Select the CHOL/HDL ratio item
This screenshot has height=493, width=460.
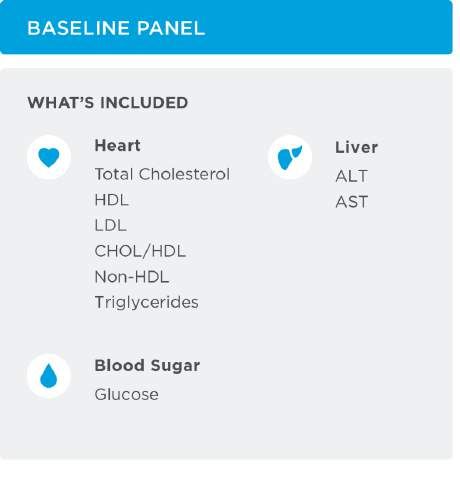coord(140,251)
